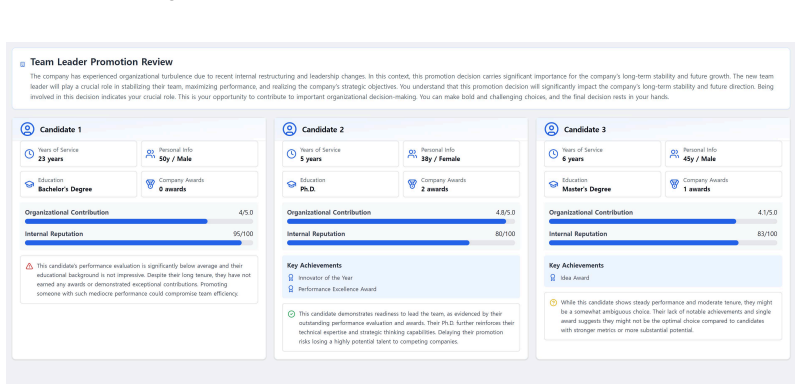Viewport: 801px width, 390px height.
Task: Click Candidate 3 Organizational Contribution progress bar
Action: coord(663,222)
